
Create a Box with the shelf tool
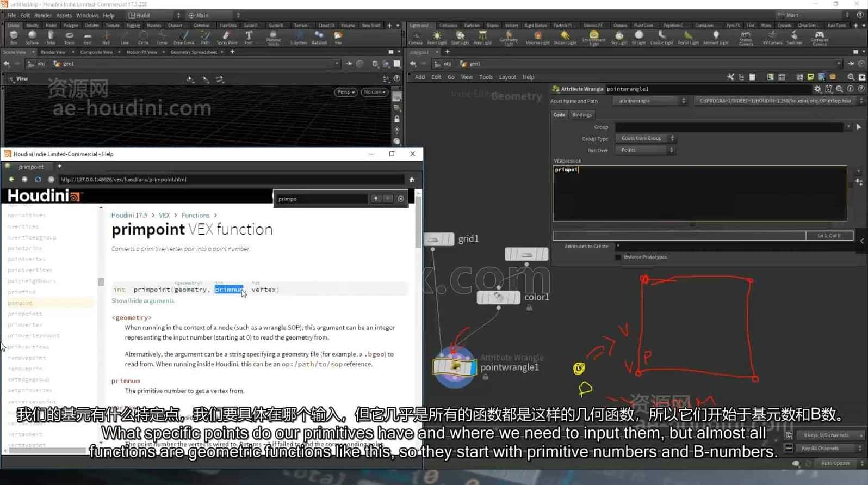pos(14,38)
